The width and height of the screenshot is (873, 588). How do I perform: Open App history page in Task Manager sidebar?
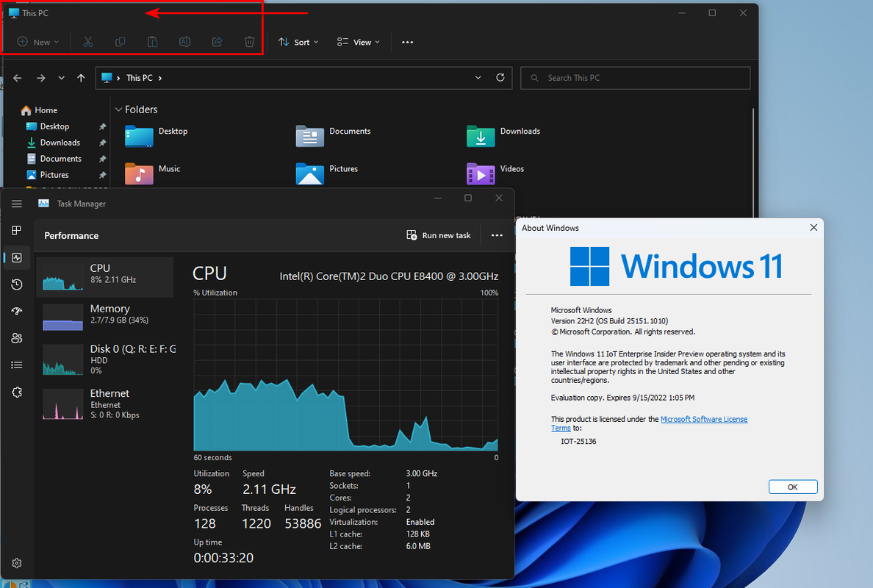pos(17,284)
